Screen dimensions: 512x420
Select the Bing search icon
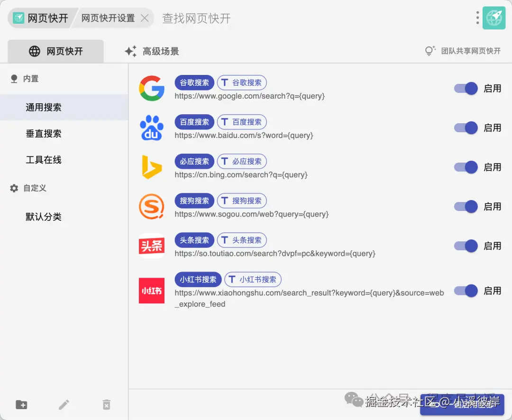pyautogui.click(x=151, y=167)
